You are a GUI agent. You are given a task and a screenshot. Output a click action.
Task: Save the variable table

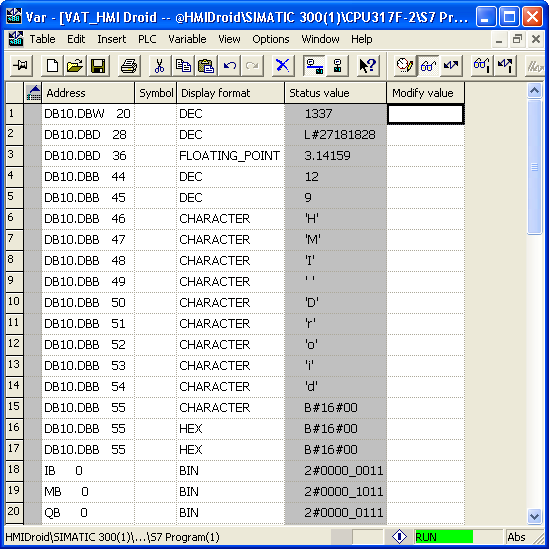click(98, 65)
